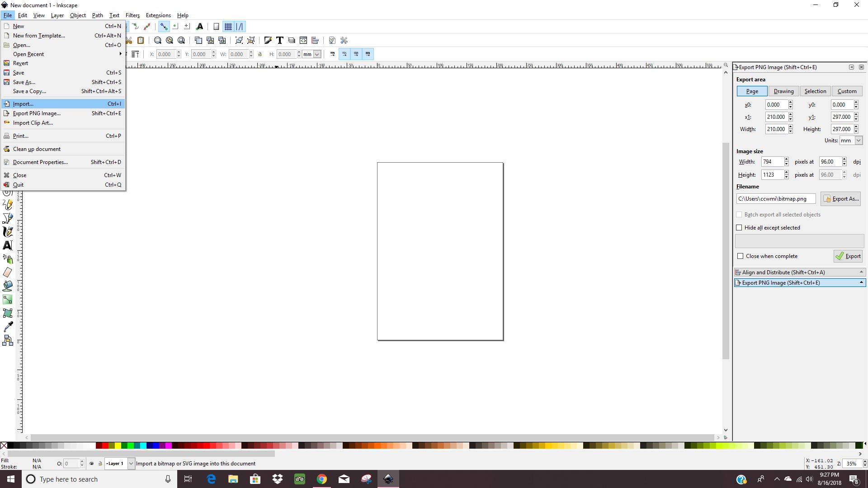Adjust zoom percentage stepper
The height and width of the screenshot is (488, 868).
click(x=864, y=464)
